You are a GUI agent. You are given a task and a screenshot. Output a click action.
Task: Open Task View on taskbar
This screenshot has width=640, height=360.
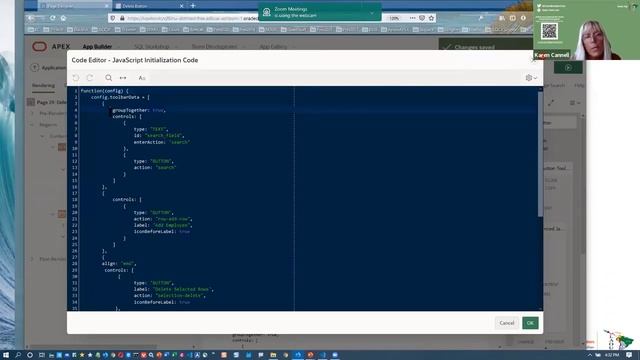point(41,355)
